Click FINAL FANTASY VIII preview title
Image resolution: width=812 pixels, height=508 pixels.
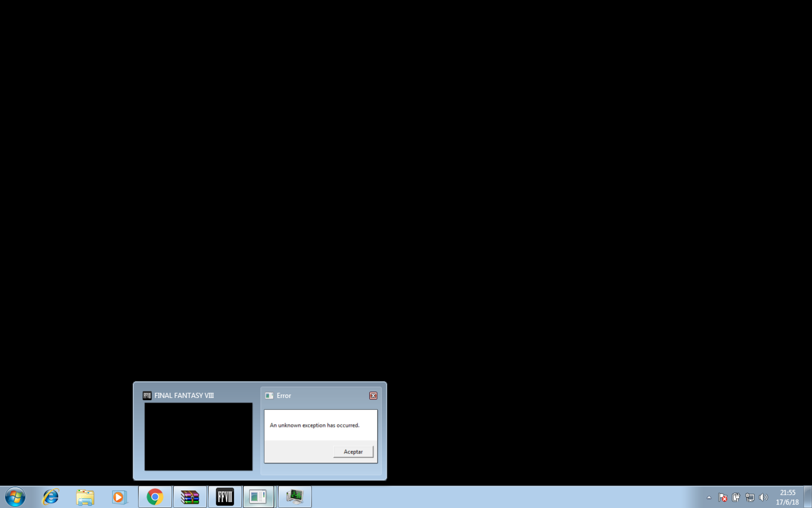[x=184, y=395]
